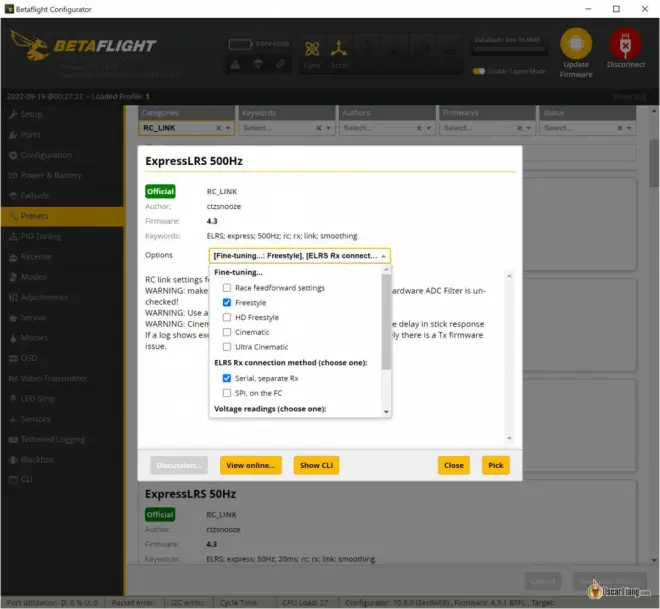Click the Pick button
This screenshot has height=609, width=660.
point(495,465)
